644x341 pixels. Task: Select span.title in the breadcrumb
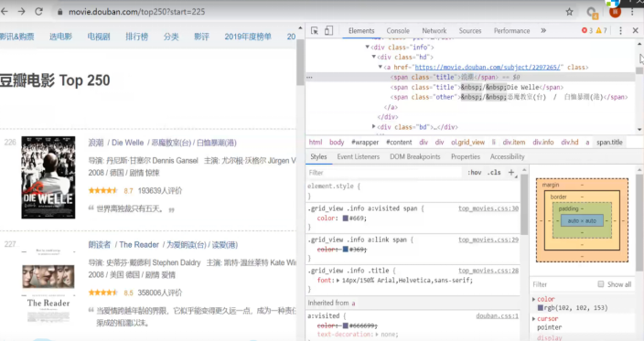click(x=609, y=143)
